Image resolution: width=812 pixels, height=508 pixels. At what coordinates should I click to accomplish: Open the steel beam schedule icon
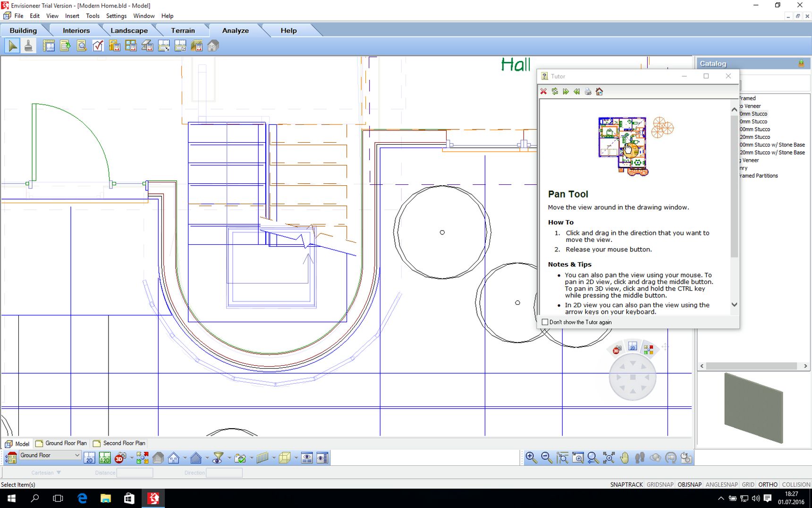(147, 46)
